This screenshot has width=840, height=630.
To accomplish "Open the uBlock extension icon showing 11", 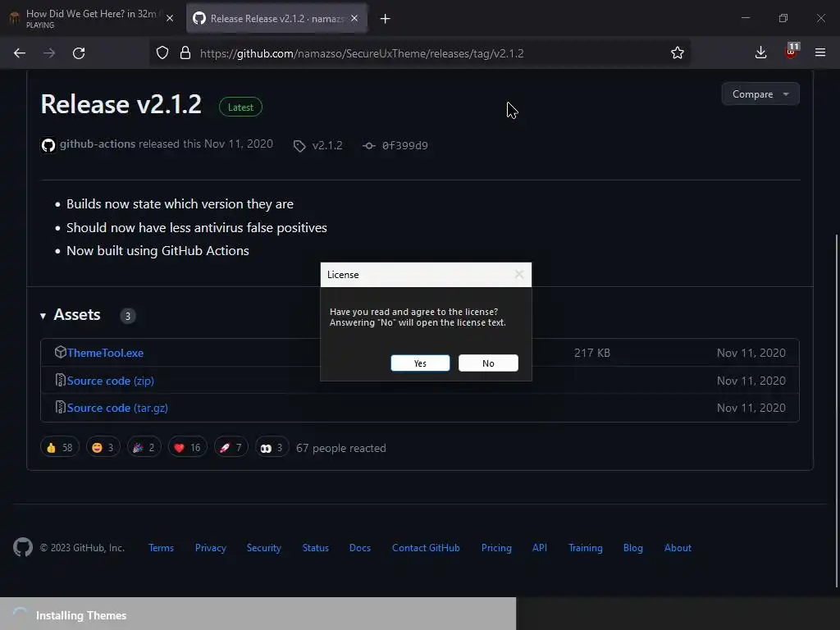I will click(792, 51).
